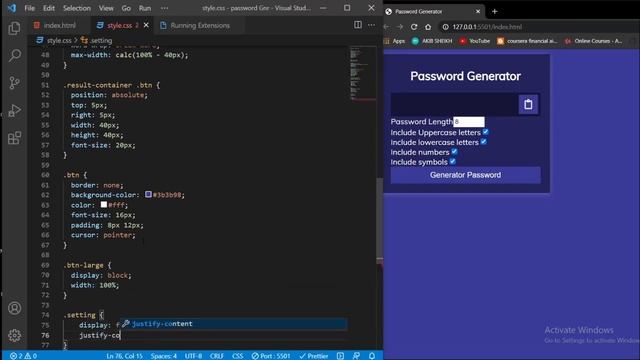Open the Run menu
The image size is (640, 360).
[145, 8]
